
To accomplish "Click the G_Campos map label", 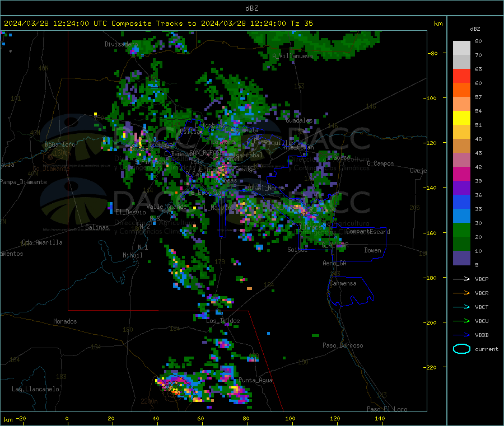I will click(x=380, y=163).
